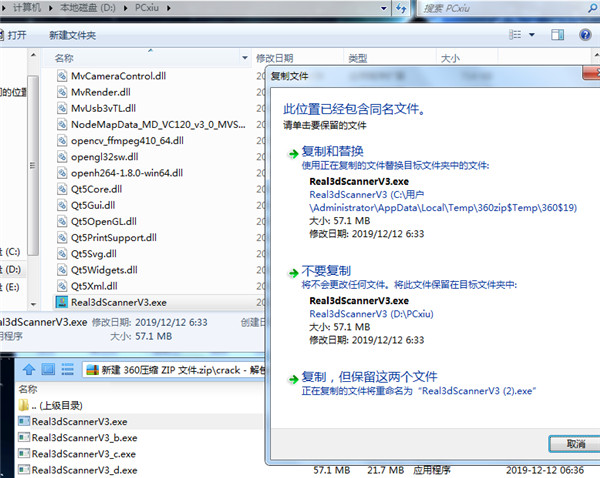
Task: Click the MvUsb3vTL.dll file icon
Action: coord(62,108)
